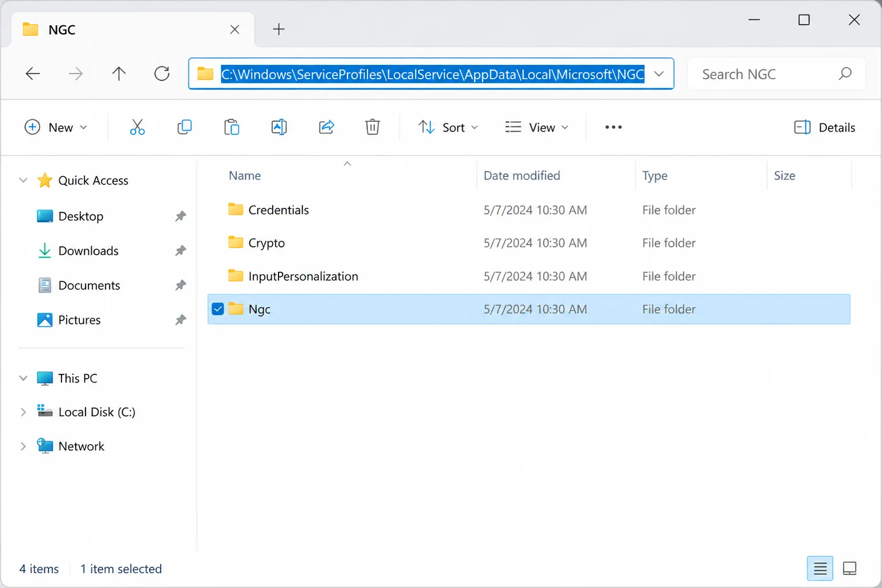Select This PC in navigation pane
Screen dimensions: 882x588
click(78, 378)
